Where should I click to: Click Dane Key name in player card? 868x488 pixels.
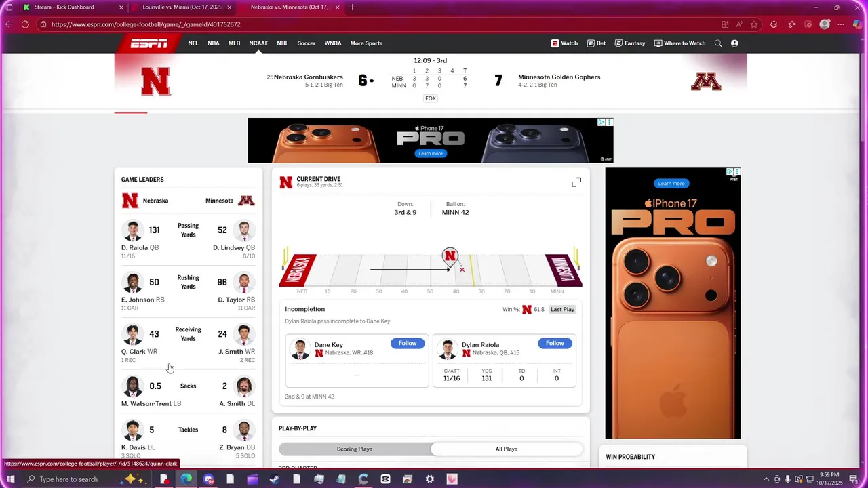pyautogui.click(x=328, y=345)
